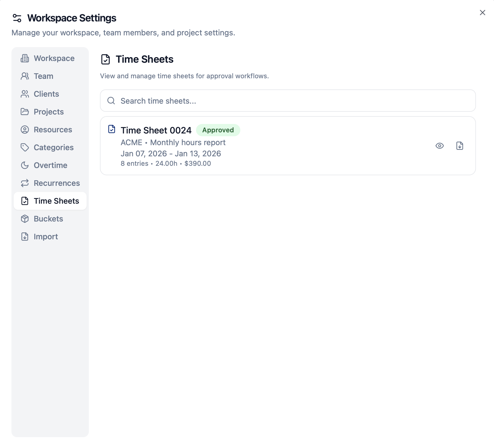Click the Projects folder icon

(25, 112)
